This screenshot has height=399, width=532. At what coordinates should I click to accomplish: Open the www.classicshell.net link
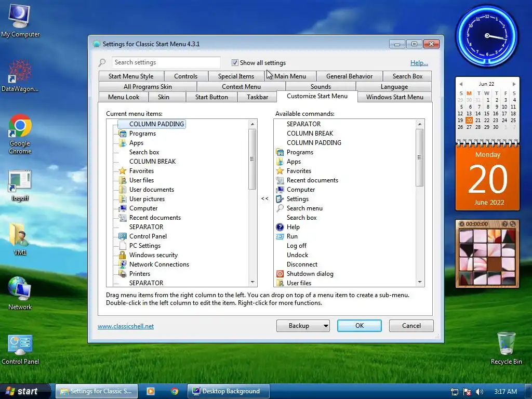coord(126,326)
